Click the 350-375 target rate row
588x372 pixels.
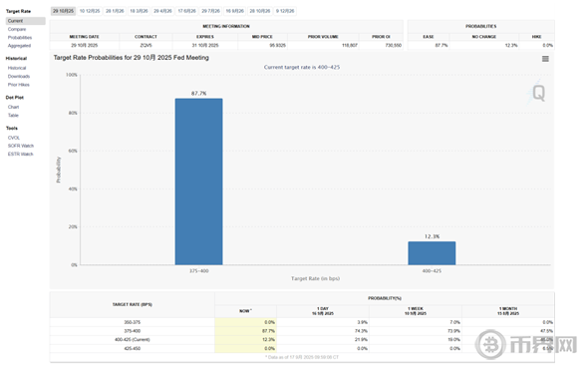coord(302,322)
